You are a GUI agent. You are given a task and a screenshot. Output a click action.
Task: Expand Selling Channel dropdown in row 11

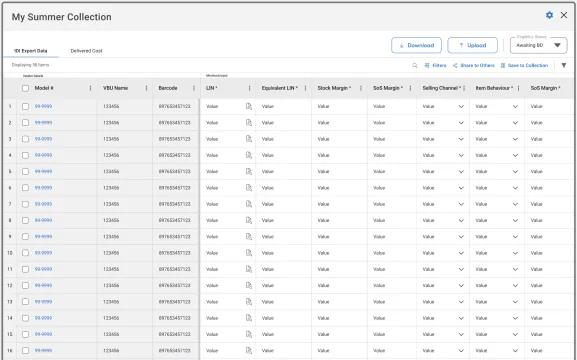point(461,269)
